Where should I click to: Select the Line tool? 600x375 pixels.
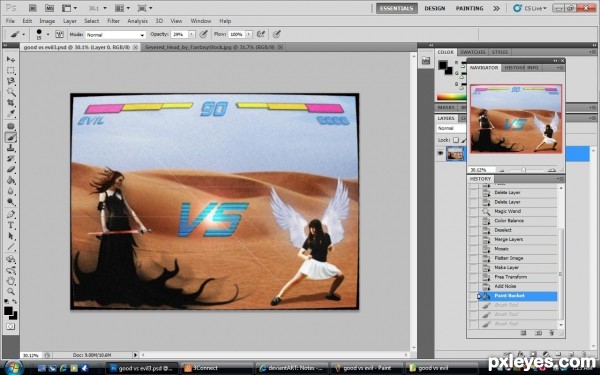10,246
